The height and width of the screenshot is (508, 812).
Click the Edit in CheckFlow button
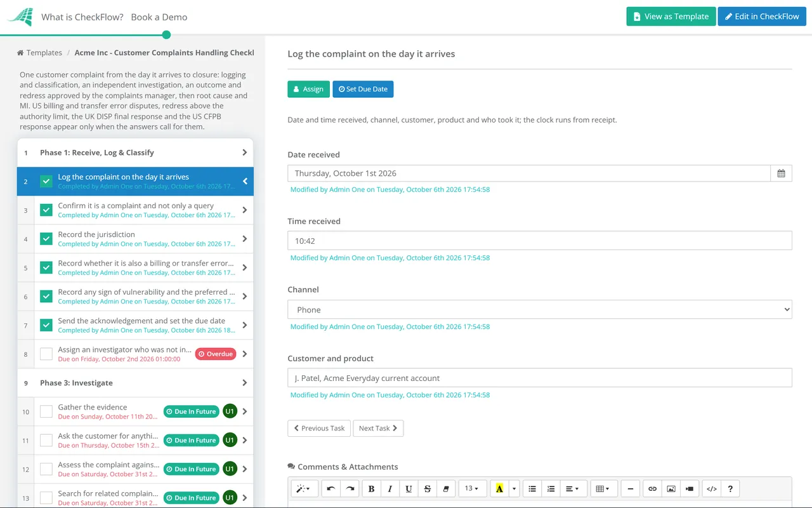(x=762, y=17)
